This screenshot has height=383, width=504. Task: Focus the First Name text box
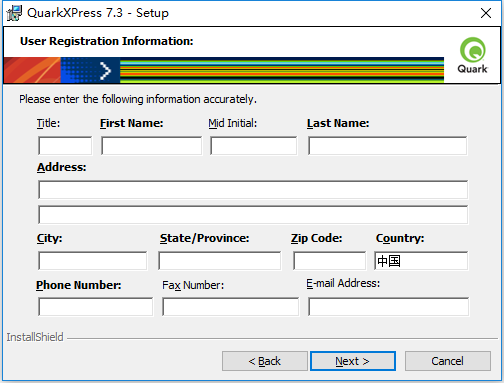[x=151, y=146]
